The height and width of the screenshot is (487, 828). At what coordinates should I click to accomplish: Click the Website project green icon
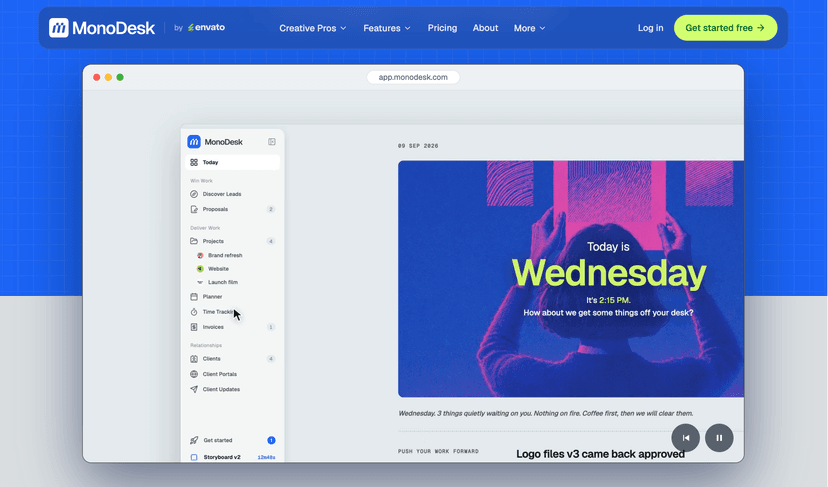tap(200, 269)
